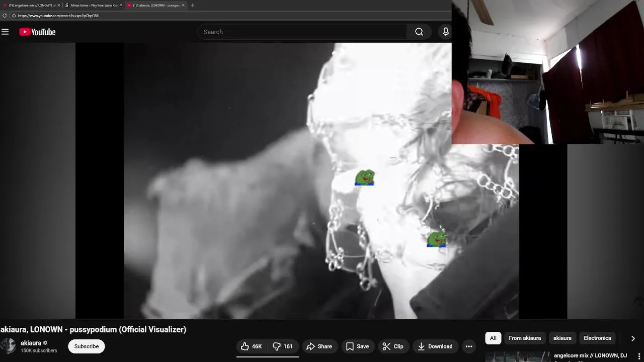
Task: Click the search magnifier button
Action: 419,32
